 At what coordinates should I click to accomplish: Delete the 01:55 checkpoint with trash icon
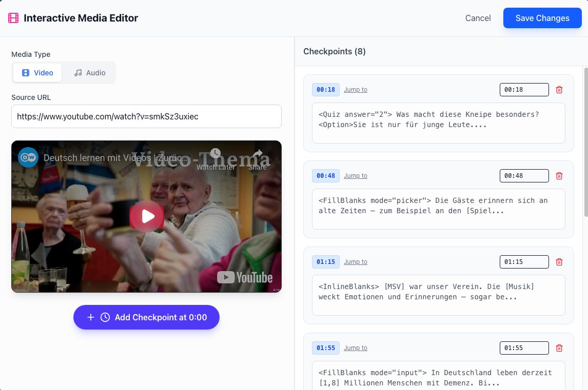tap(559, 348)
